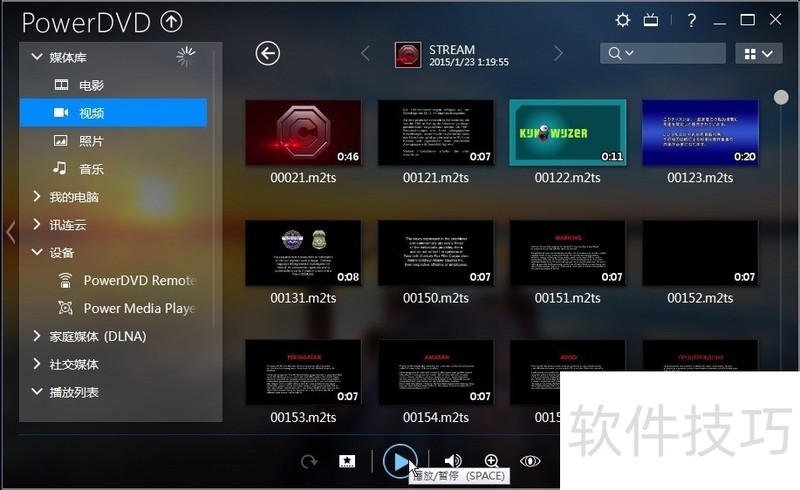Expand 社交媒体 section
Screen dimensions: 800x490
click(x=37, y=364)
